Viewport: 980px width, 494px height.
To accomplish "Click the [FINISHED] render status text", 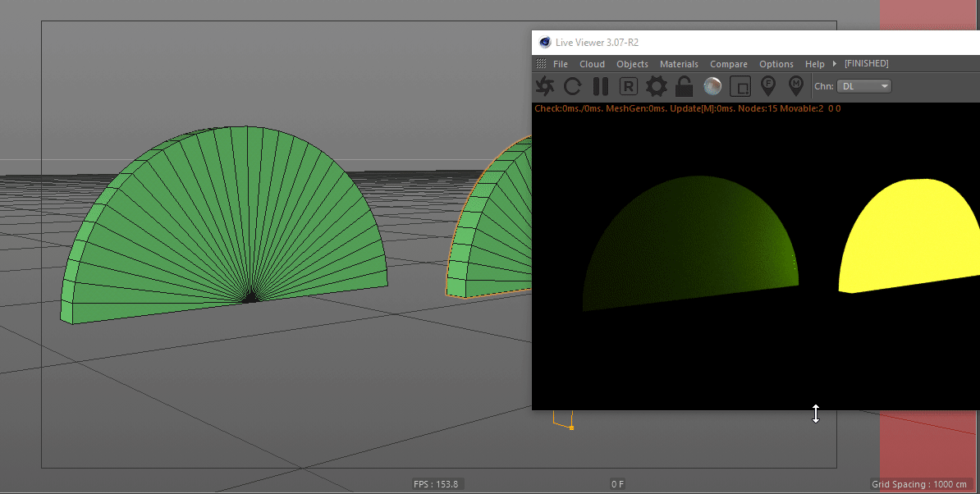I will coord(866,64).
